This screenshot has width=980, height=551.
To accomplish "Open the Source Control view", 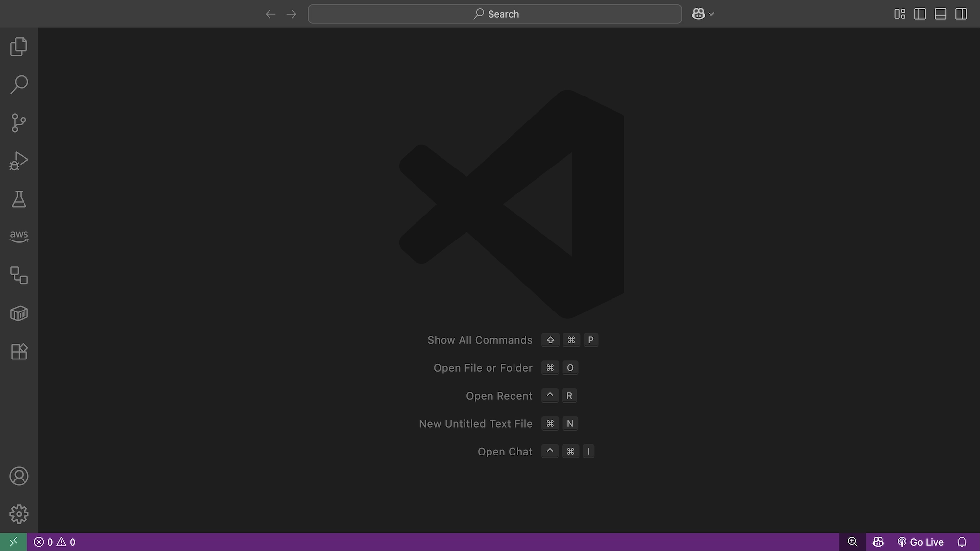I will point(19,122).
